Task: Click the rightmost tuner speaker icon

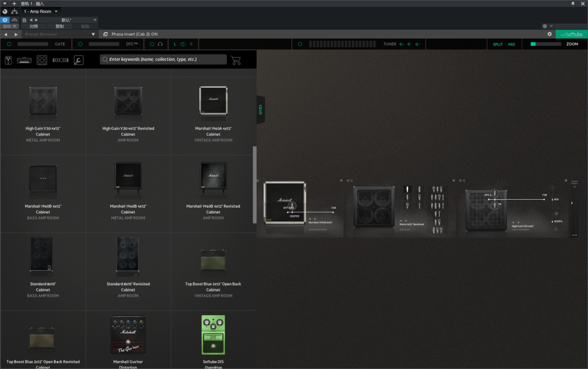Action: click(x=418, y=44)
